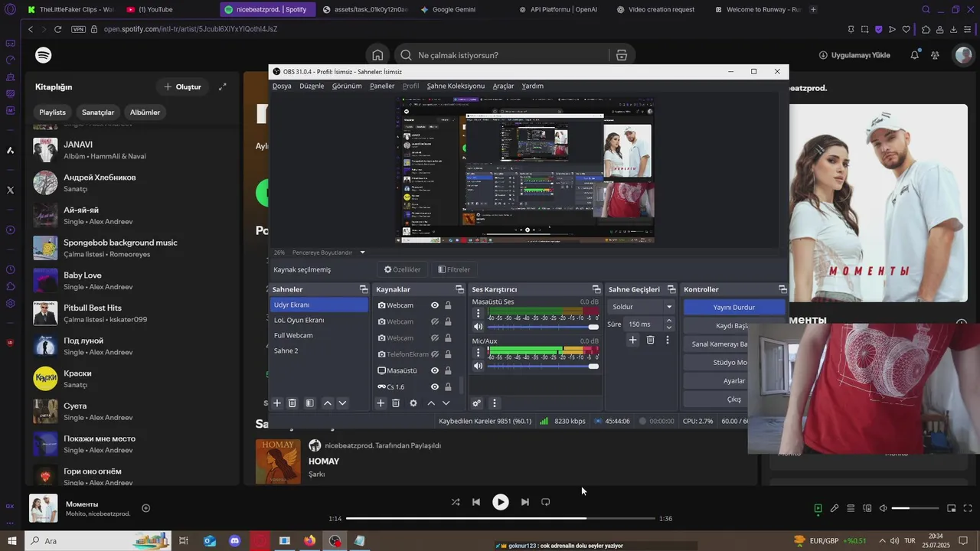Skip to previous track in Spotify

pyautogui.click(x=476, y=502)
